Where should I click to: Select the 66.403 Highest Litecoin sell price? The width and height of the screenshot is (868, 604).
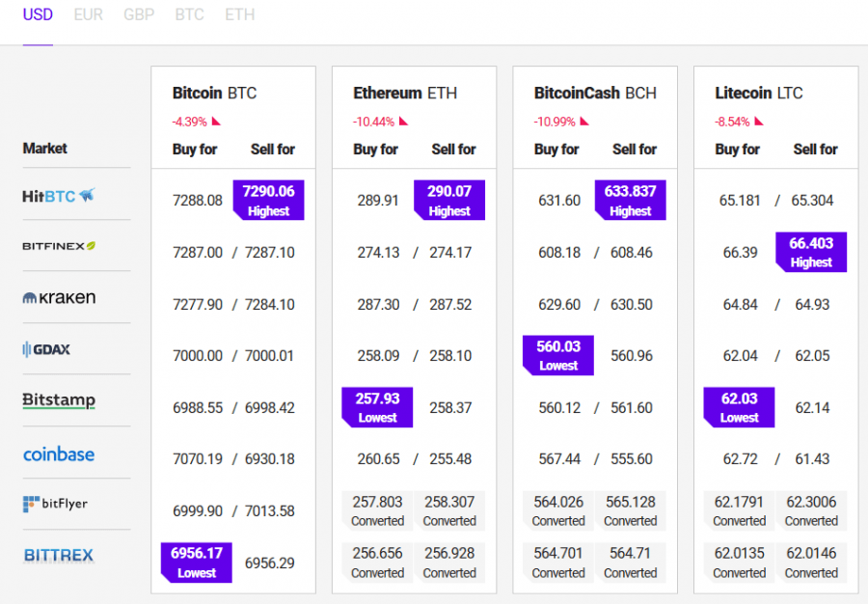pyautogui.click(x=811, y=252)
